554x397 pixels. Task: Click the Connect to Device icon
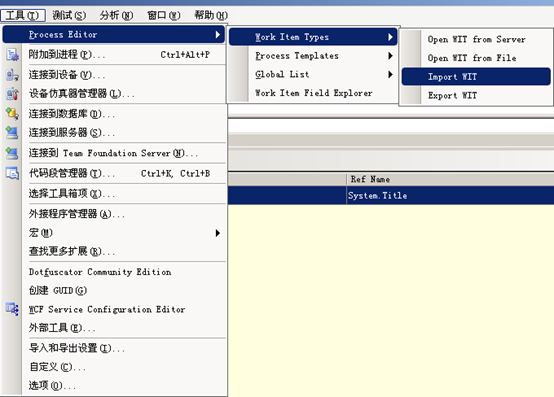(x=12, y=75)
